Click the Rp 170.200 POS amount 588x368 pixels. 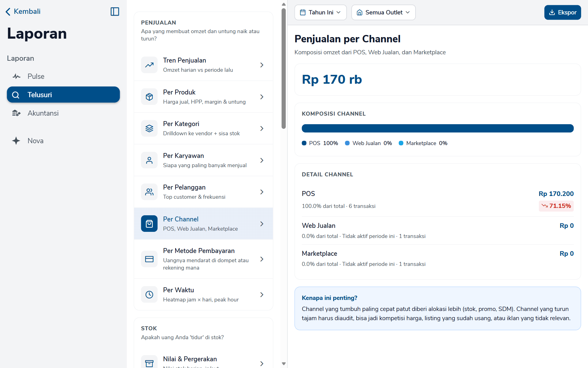coord(556,194)
